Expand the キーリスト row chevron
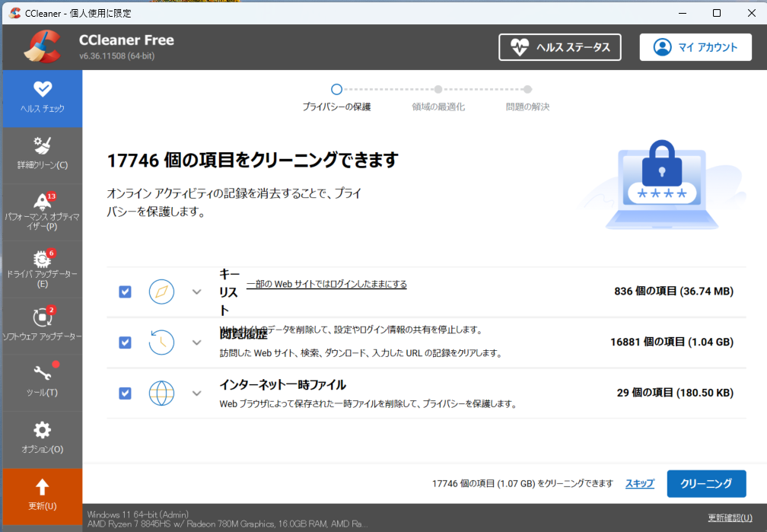 coord(196,292)
